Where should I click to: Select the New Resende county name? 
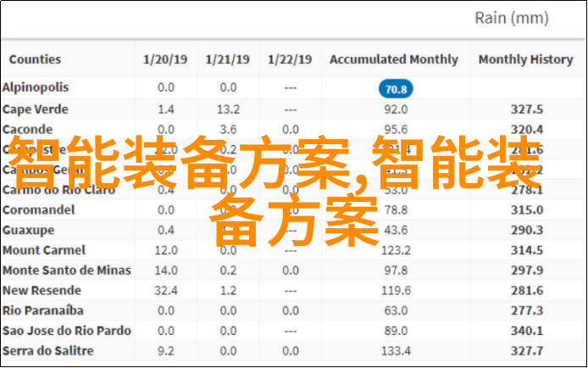coord(42,290)
